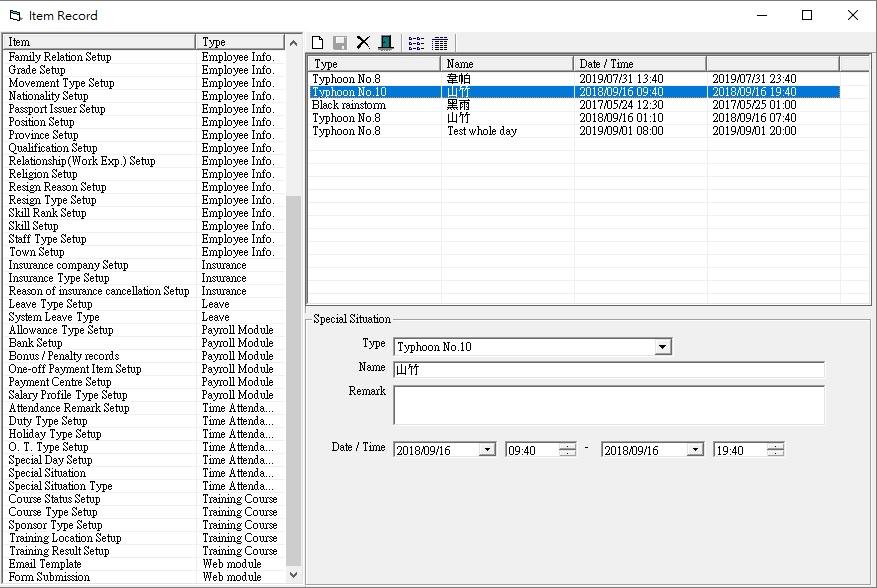The width and height of the screenshot is (877, 588).
Task: Click the Item Record title bar icon
Action: point(15,16)
